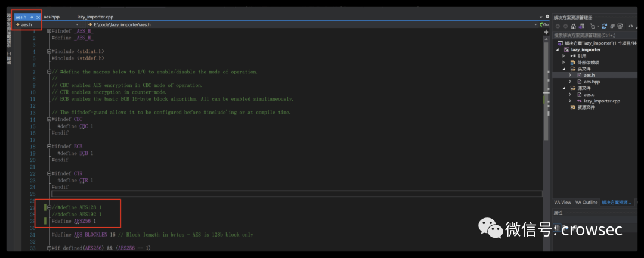
Task: Collapse the #ifndef ECB fold at line 18
Action: pyautogui.click(x=49, y=146)
